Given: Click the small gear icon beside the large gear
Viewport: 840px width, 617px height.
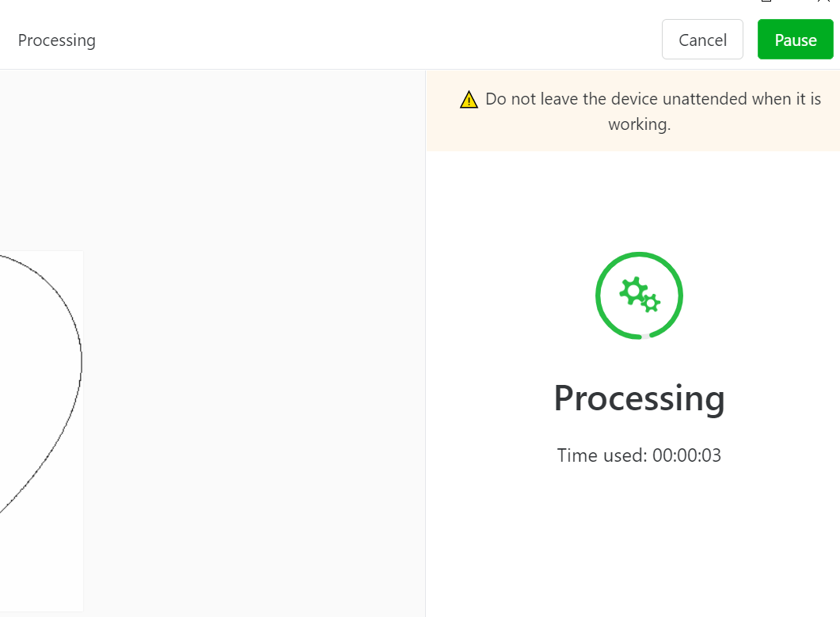Looking at the screenshot, I should [x=651, y=303].
